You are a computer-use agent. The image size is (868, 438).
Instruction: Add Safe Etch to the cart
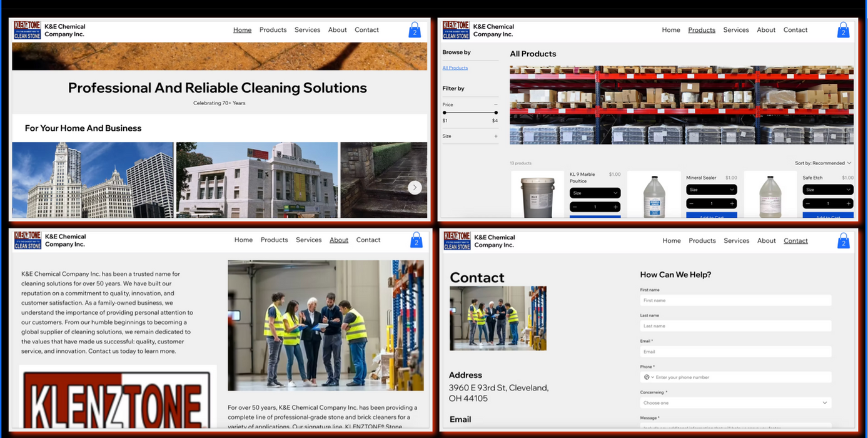coord(827,217)
